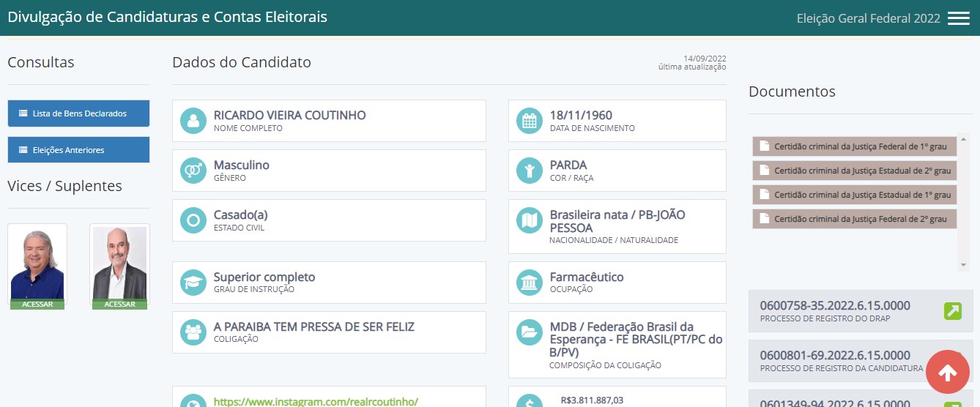Click the person icon beside Ricardo Vieira Coutinho
This screenshot has height=407, width=980.
point(193,121)
